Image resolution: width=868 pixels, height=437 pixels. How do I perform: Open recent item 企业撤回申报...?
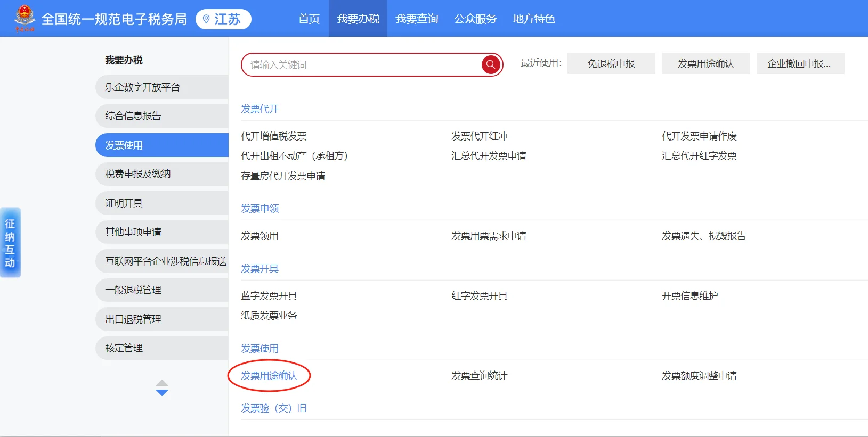(x=800, y=63)
